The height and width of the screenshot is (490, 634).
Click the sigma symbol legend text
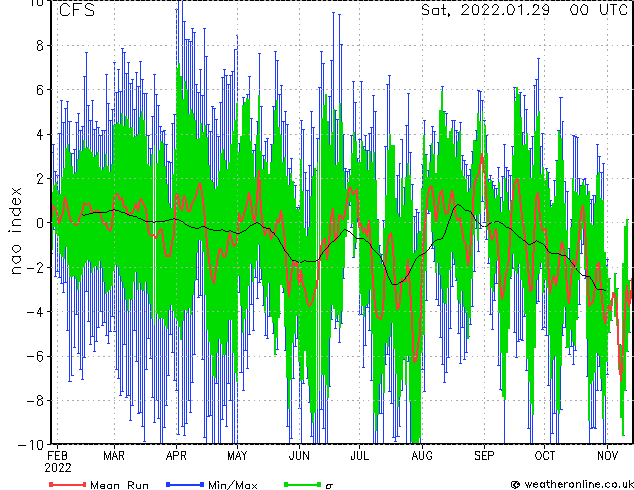[x=329, y=486]
